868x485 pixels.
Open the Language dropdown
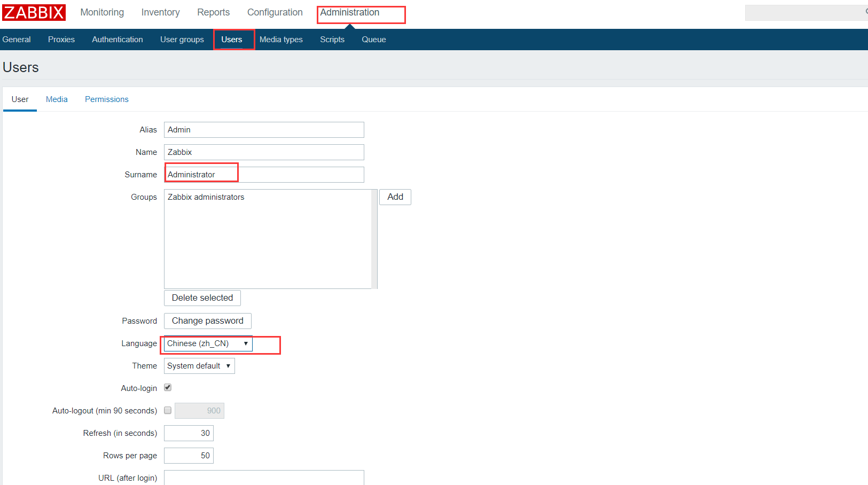[208, 343]
